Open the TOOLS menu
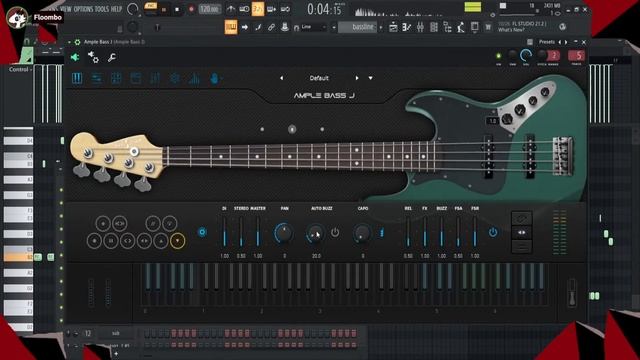 coord(102,9)
